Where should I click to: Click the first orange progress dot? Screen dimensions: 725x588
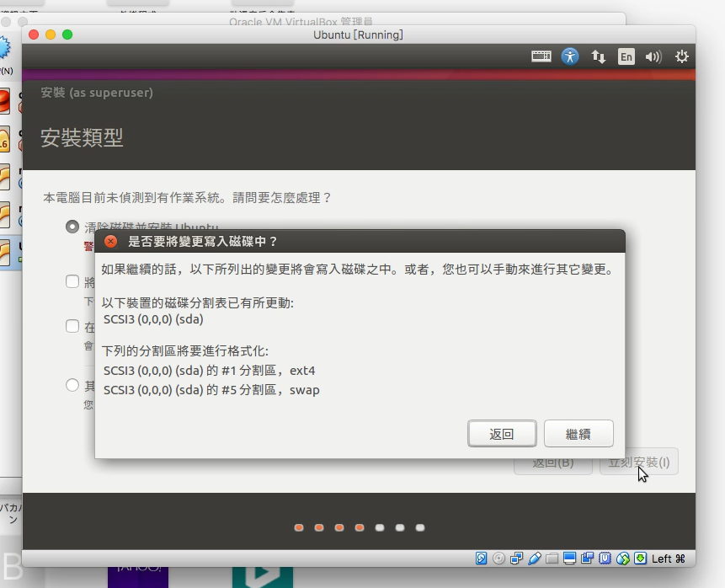(299, 527)
